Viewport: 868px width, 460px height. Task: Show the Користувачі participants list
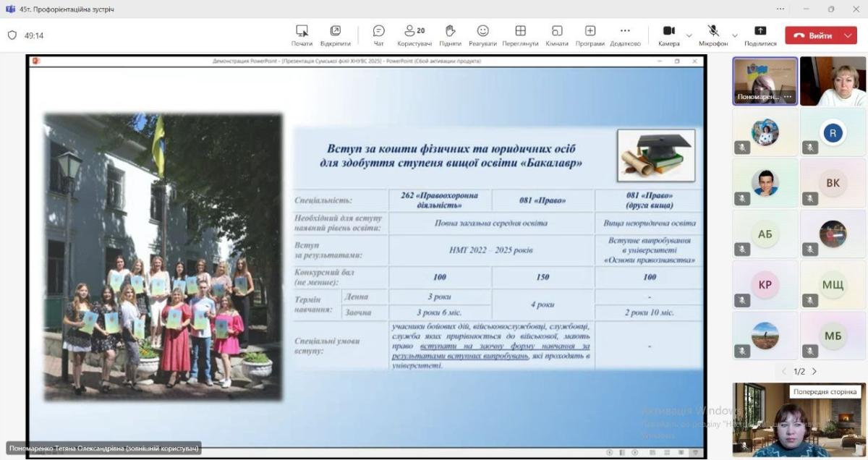[x=414, y=35]
